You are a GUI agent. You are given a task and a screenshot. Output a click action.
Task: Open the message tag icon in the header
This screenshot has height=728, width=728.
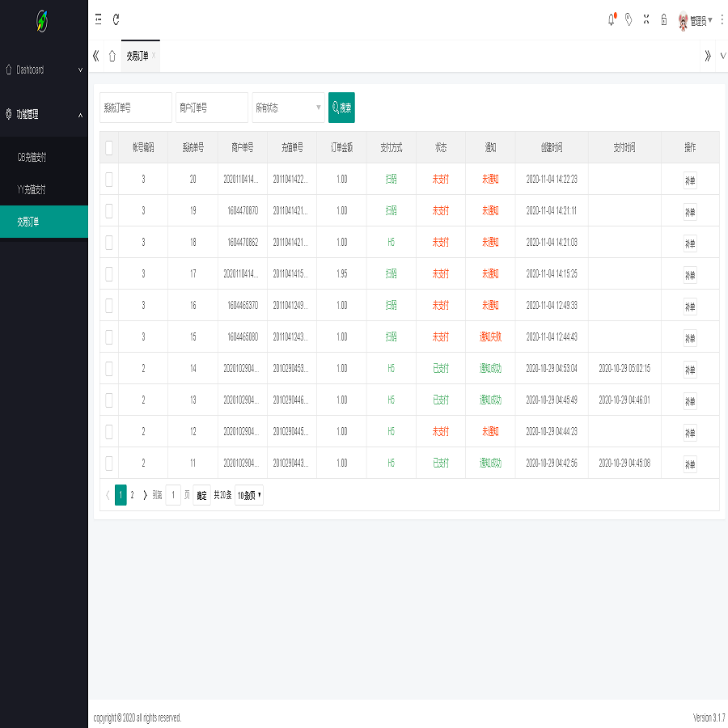click(x=629, y=20)
